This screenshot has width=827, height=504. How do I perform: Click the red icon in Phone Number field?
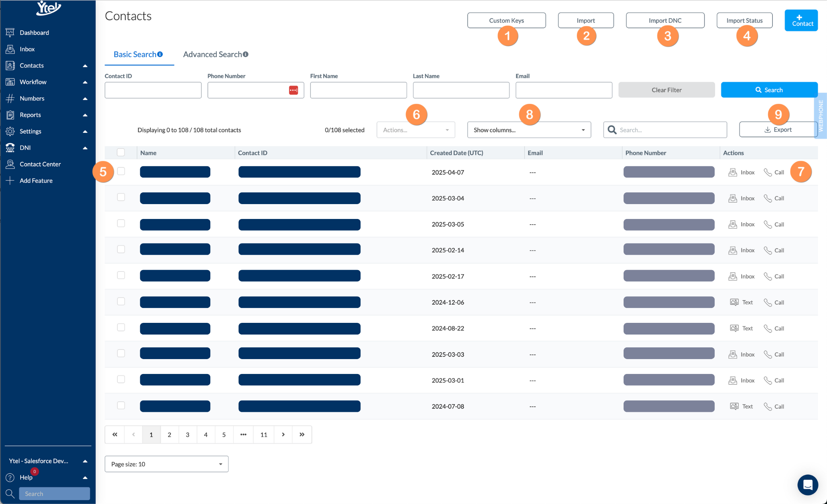click(x=293, y=90)
